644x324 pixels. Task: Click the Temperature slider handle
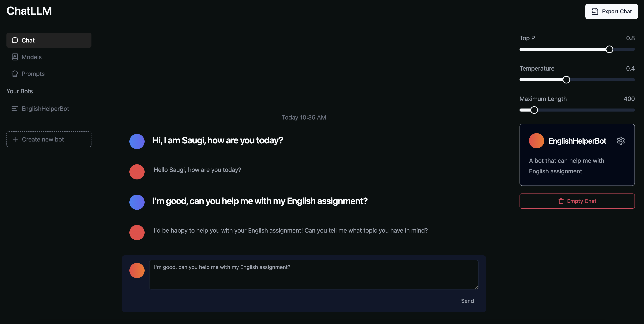point(566,80)
